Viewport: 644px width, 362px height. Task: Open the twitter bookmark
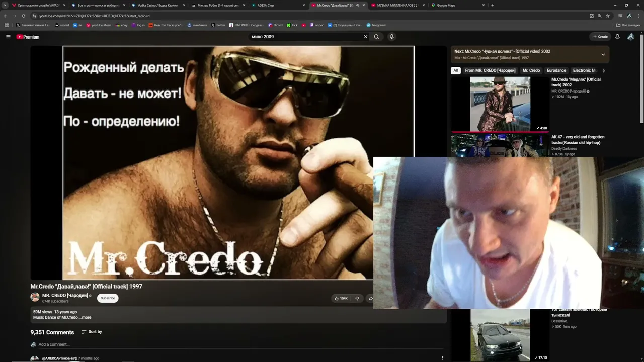click(218, 25)
